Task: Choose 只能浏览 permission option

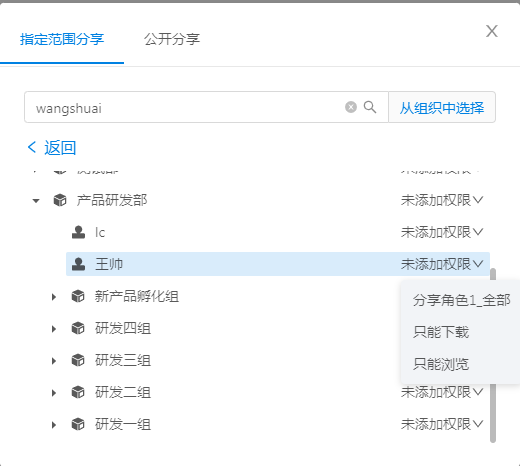Action: [441, 364]
